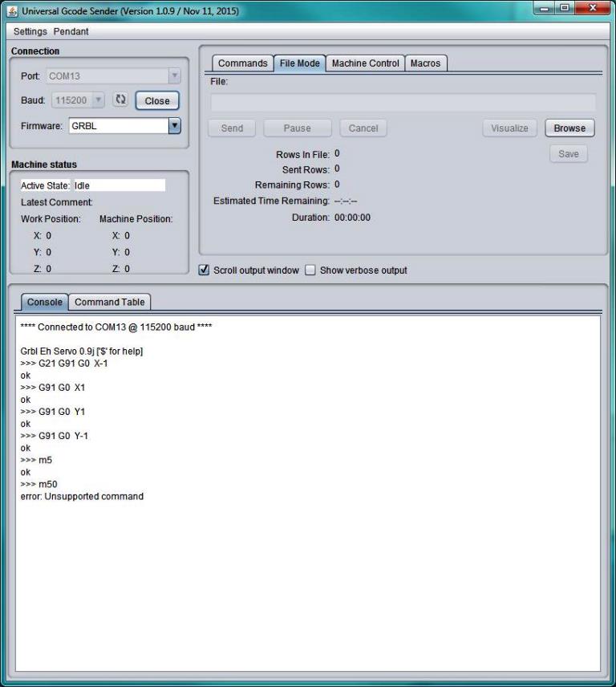Maximize the Universal Gcode Sender window
The image size is (616, 687).
pyautogui.click(x=565, y=8)
